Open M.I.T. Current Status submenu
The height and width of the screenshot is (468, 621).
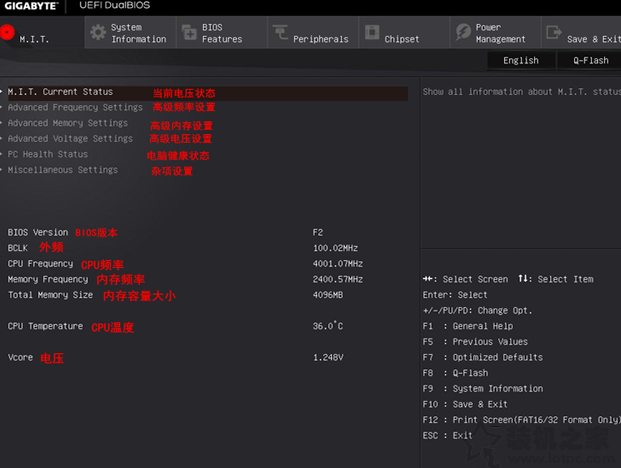click(60, 92)
